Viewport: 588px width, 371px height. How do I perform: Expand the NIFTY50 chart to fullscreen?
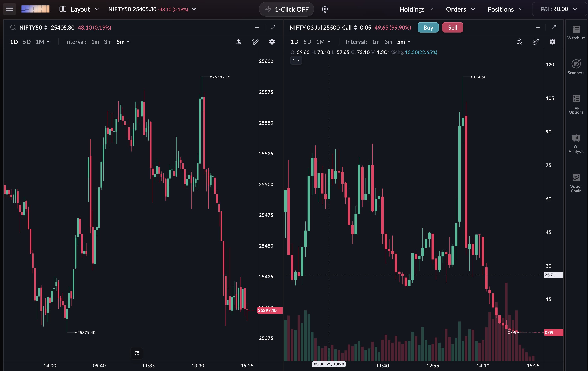pos(273,27)
